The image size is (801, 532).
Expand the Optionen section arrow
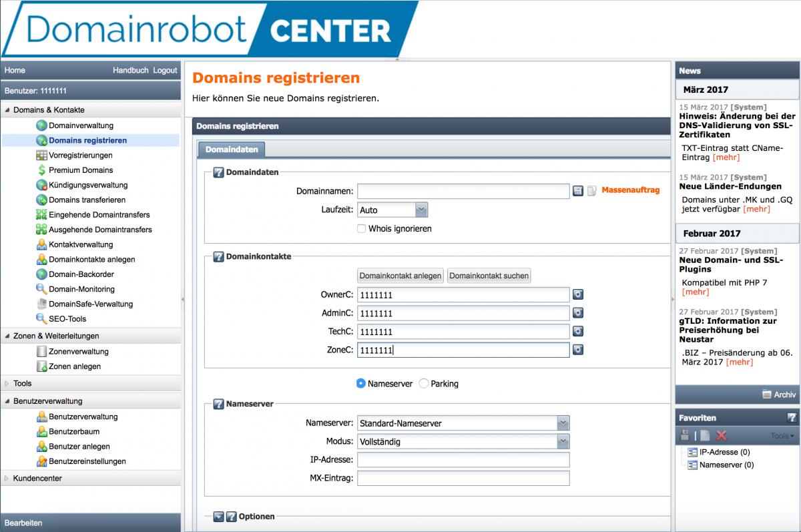218,517
